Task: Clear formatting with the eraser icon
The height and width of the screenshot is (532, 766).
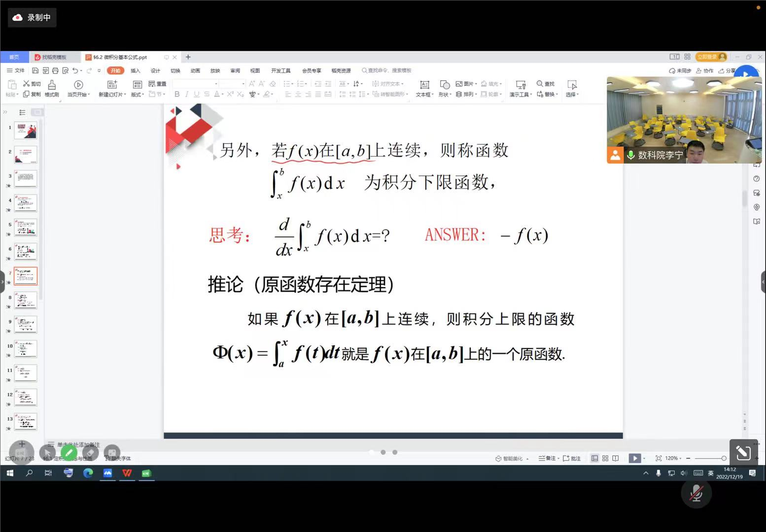Action: click(x=273, y=84)
